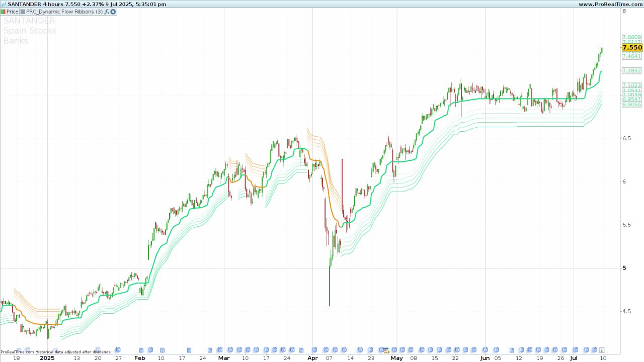This screenshot has height=362, width=644.
Task: Click the 7.1023 ribbon value label
Action: pos(632,85)
